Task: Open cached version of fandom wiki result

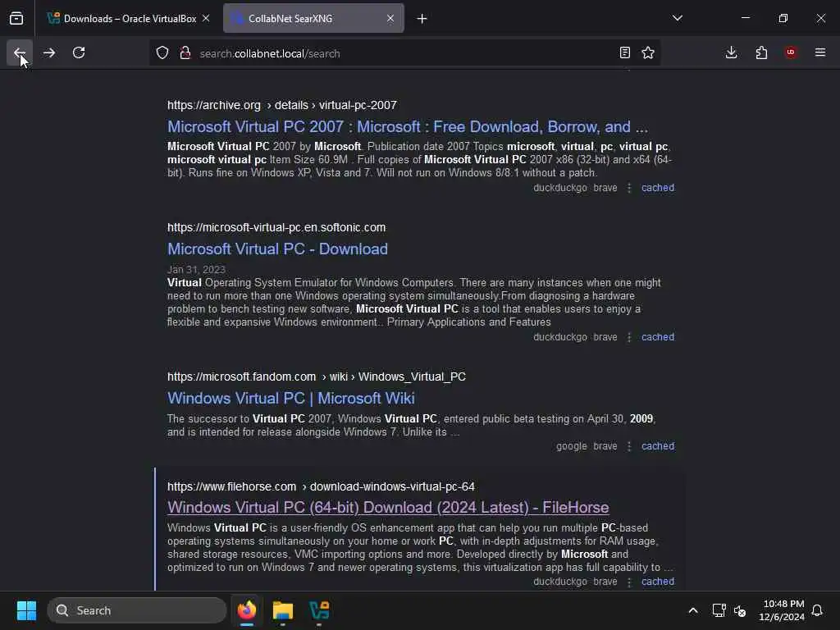Action: tap(658, 446)
